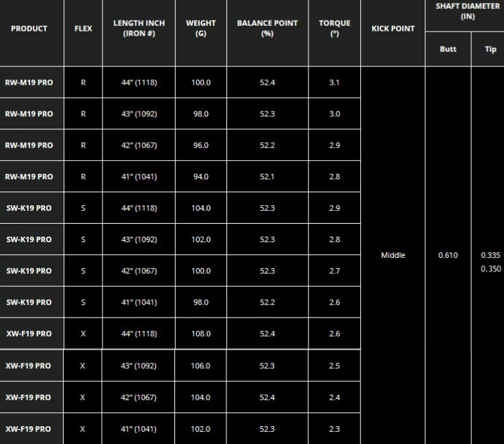The image size is (504, 444).
Task: Click torque 2.8 in RW-M19 PRO 41" row
Action: 334,177
